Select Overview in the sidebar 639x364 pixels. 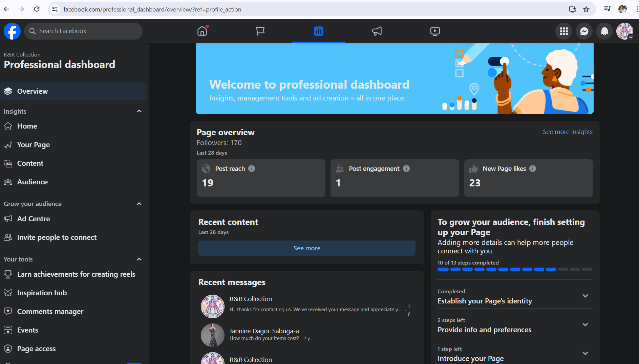pos(73,91)
